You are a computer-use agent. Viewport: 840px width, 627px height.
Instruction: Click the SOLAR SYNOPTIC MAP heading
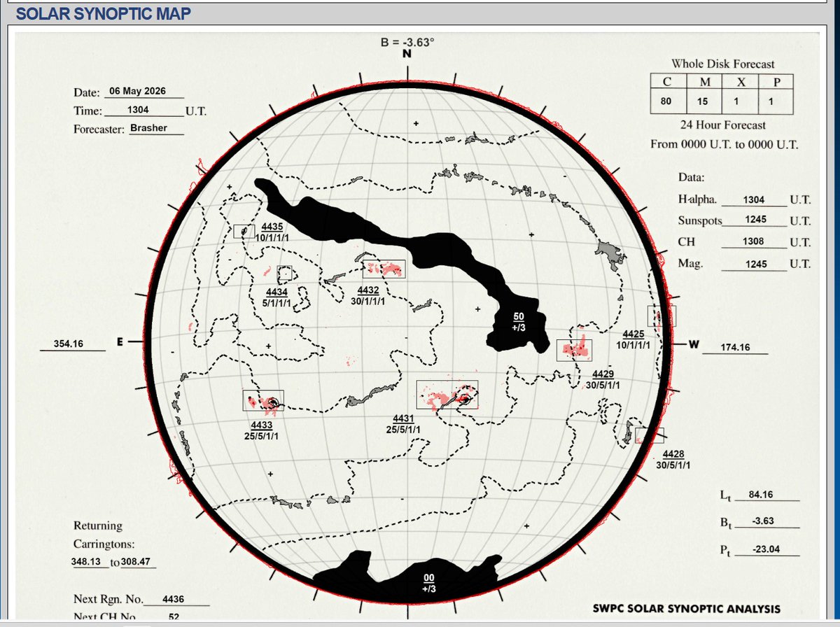[103, 13]
